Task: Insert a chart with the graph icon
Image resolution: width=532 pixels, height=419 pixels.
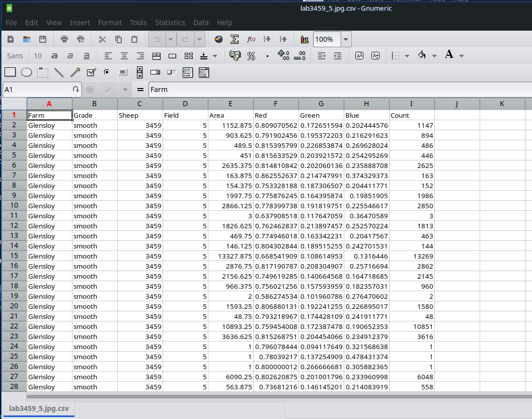Action: (x=305, y=39)
